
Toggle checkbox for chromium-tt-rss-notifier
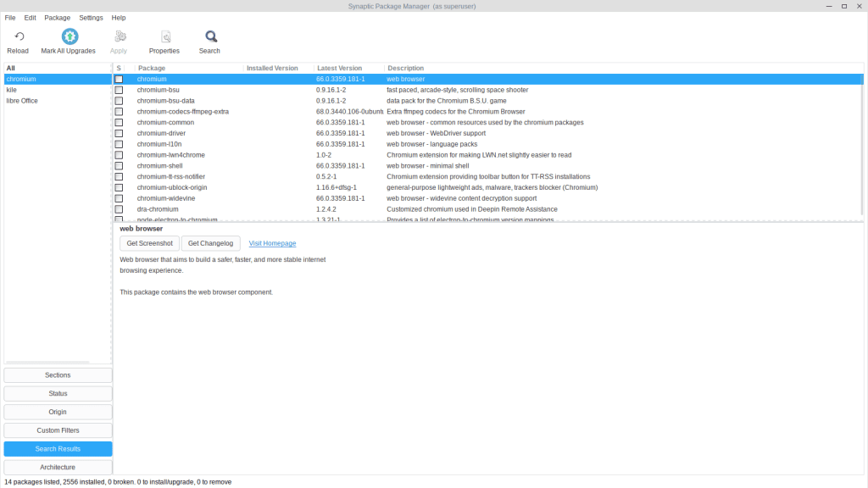coord(119,176)
